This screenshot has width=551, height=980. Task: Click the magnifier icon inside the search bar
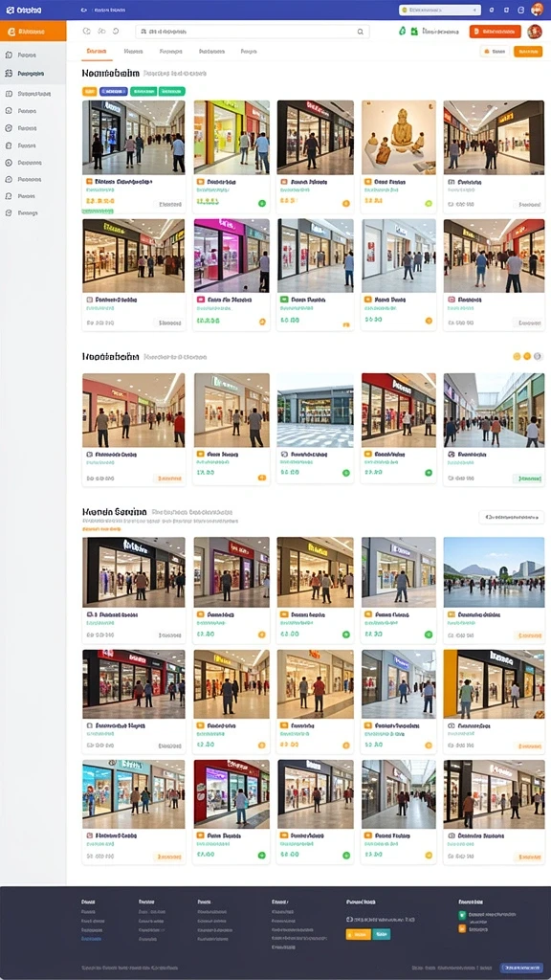click(x=361, y=32)
